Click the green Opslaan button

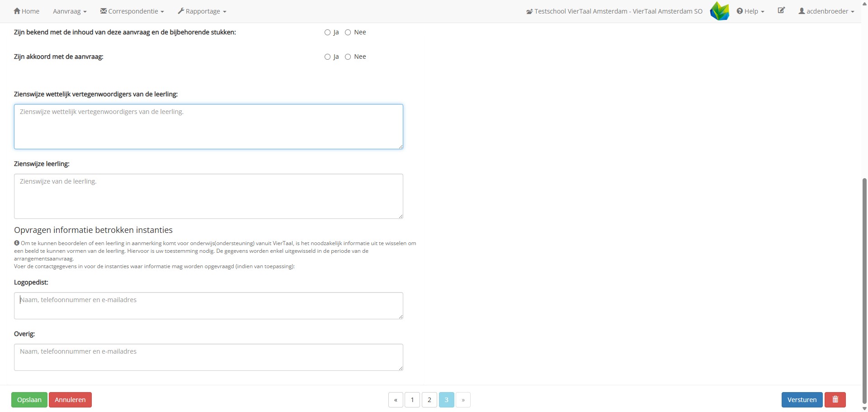pyautogui.click(x=29, y=400)
